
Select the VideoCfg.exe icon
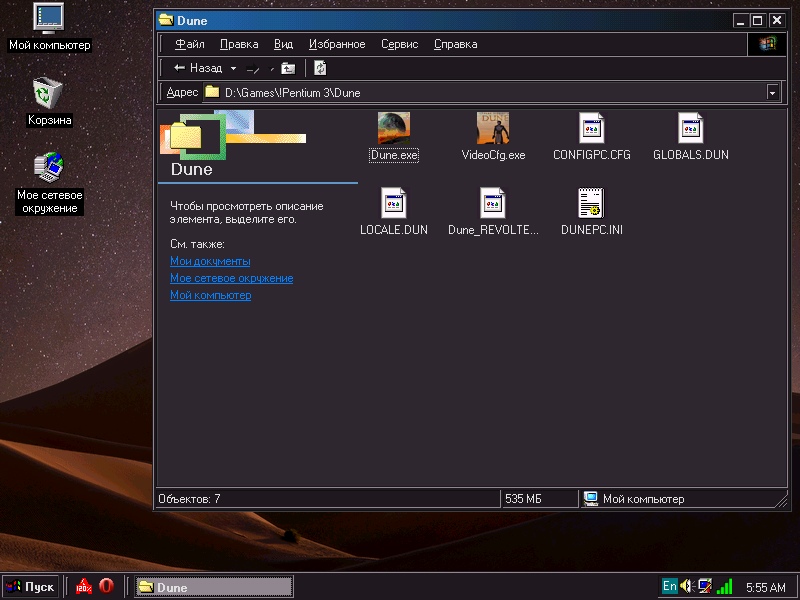493,129
